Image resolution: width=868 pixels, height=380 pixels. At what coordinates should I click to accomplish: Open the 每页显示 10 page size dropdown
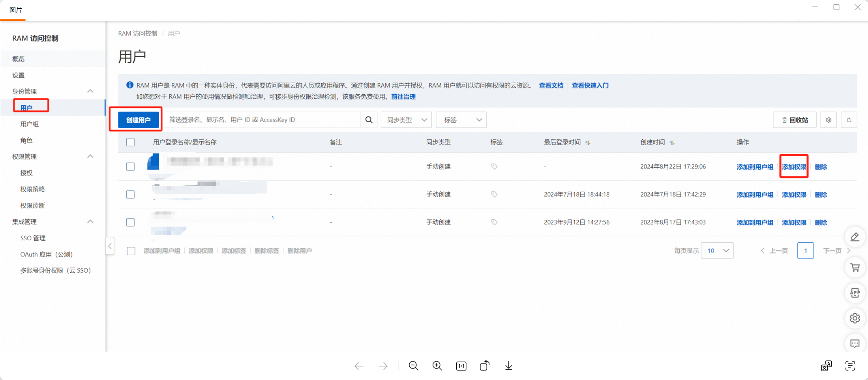(717, 251)
